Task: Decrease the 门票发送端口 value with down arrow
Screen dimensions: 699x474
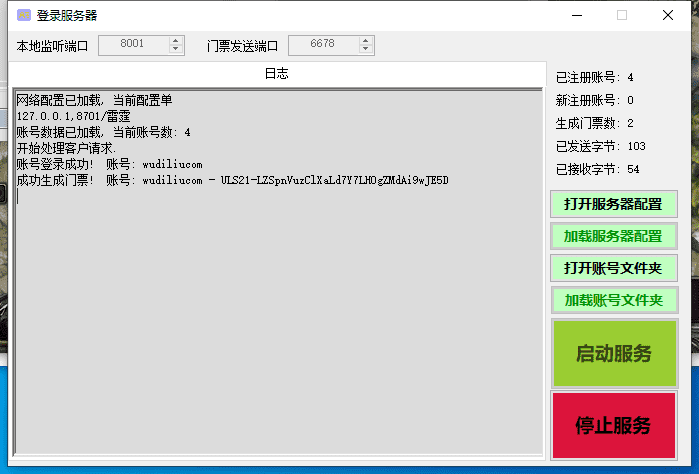Action: pyautogui.click(x=366, y=49)
